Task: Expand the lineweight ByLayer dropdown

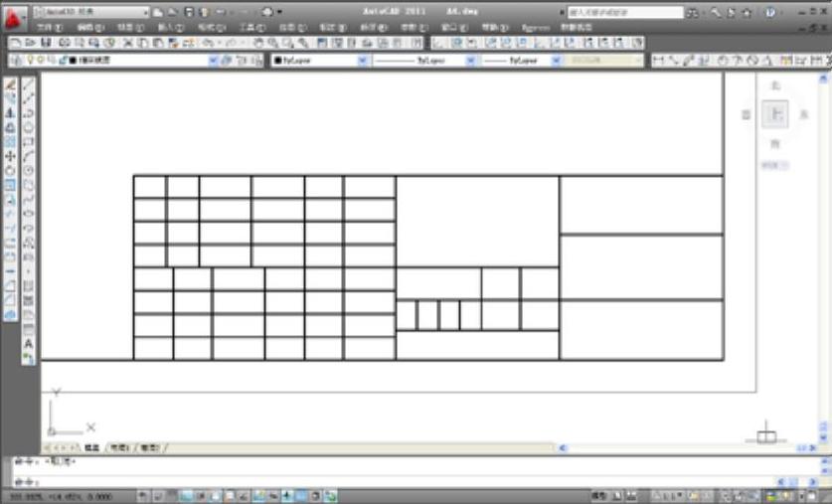Action: [556, 61]
